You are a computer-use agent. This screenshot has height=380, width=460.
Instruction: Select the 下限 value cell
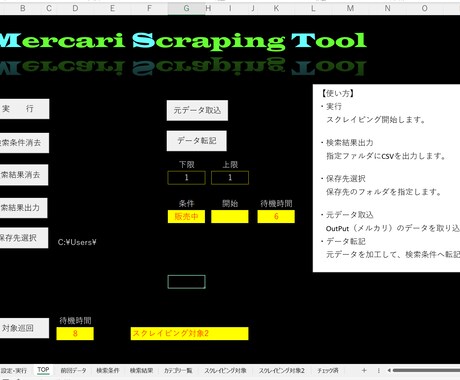[187, 178]
